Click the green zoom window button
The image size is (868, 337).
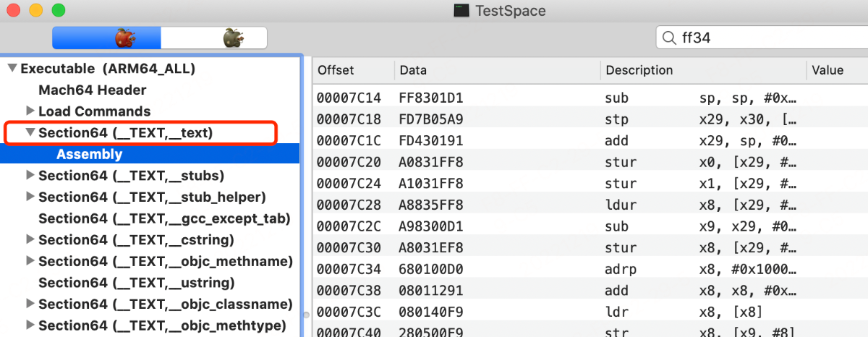(x=59, y=11)
